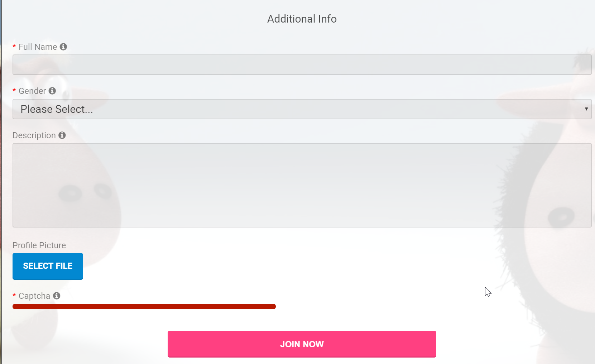Click the Gender label text

(32, 91)
